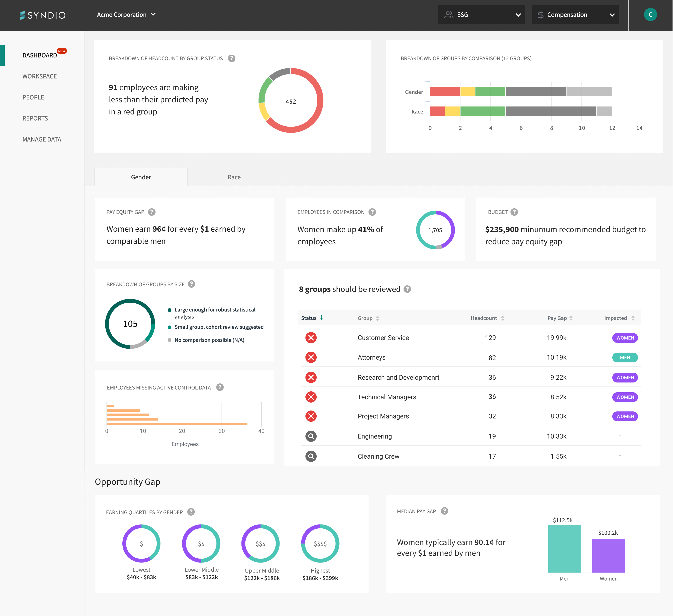Open the user avatar C icon
The width and height of the screenshot is (673, 616).
[x=650, y=15]
